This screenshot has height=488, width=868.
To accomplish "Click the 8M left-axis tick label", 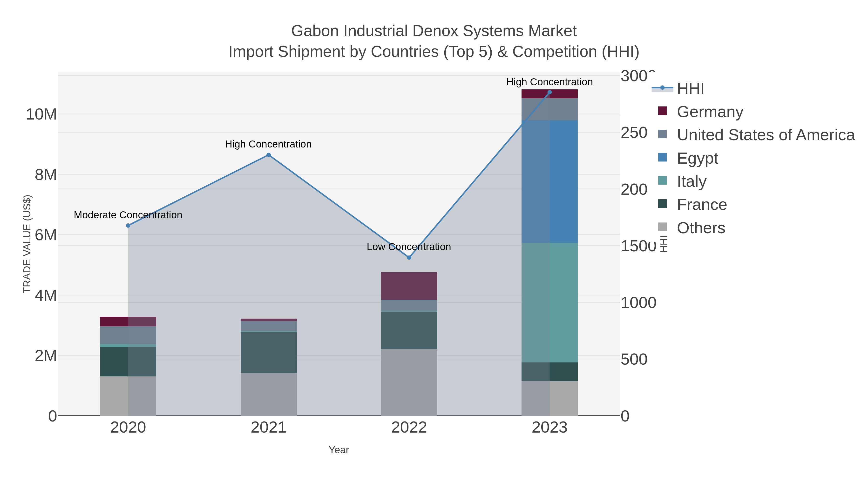I will (46, 175).
